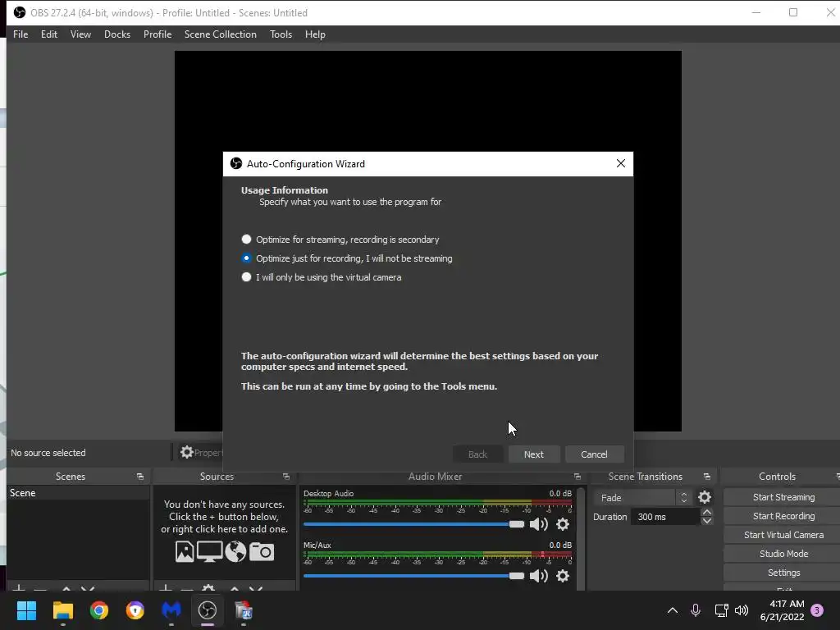Open the Scene Collection menu
Viewport: 840px width, 630px height.
220,34
